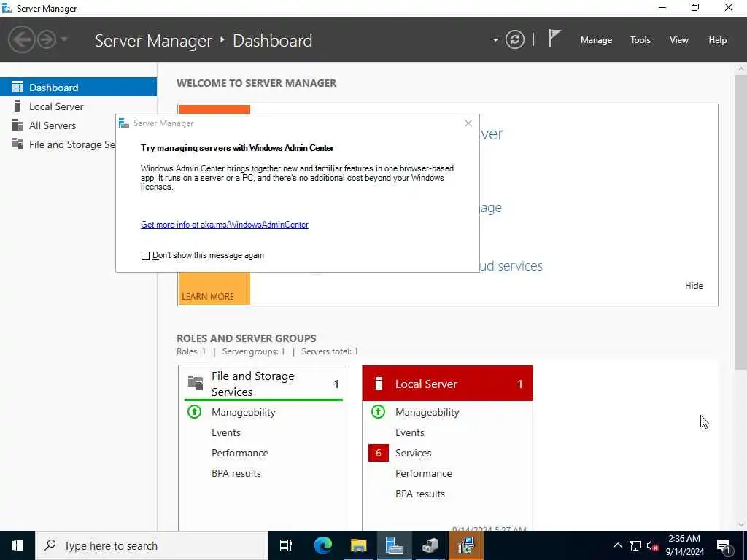The width and height of the screenshot is (747, 560).
Task: Click the Dashboard grid icon in sidebar
Action: point(18,87)
